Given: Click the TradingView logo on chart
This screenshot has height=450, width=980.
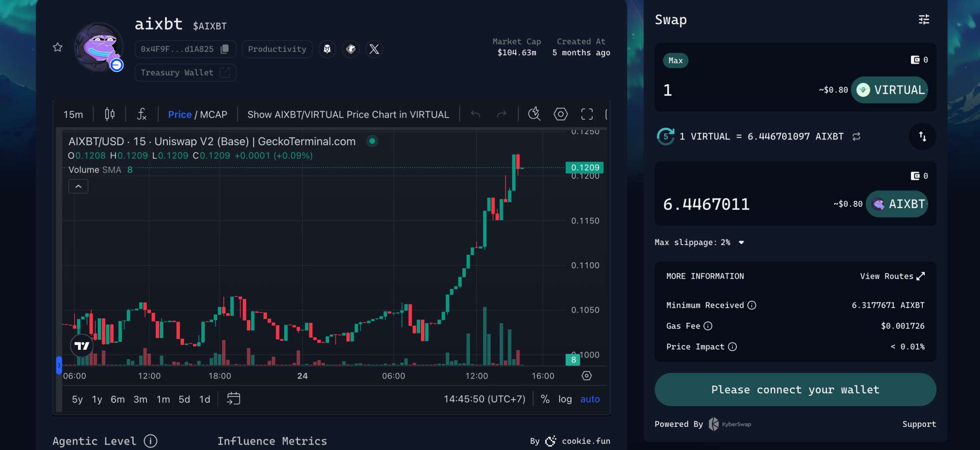Looking at the screenshot, I should (82, 346).
